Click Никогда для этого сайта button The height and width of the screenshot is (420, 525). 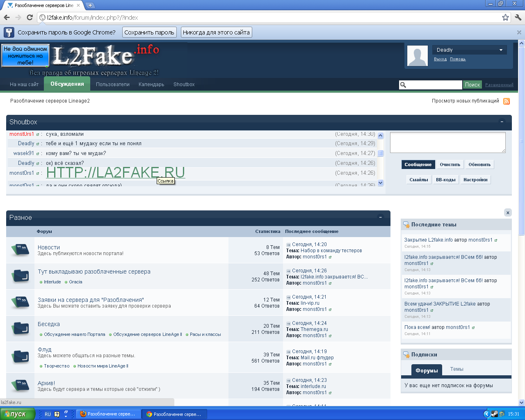(216, 32)
